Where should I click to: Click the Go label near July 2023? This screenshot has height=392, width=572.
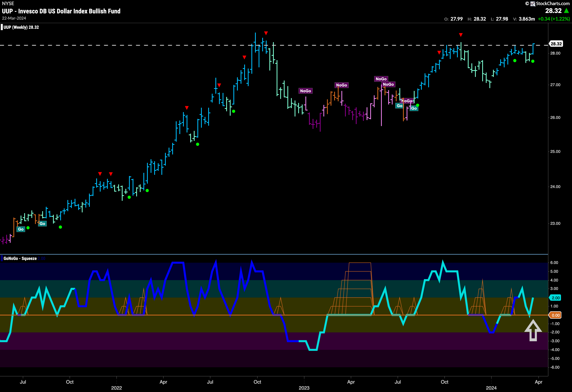pyautogui.click(x=399, y=106)
